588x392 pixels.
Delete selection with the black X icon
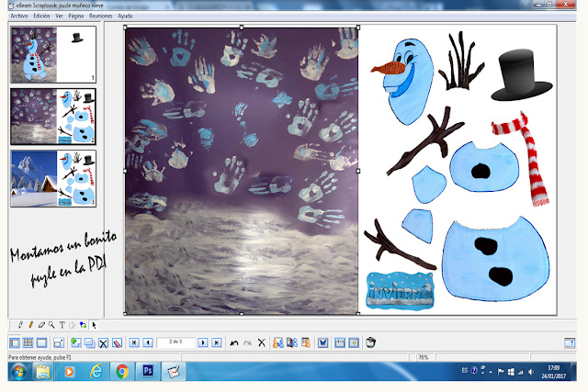261,342
